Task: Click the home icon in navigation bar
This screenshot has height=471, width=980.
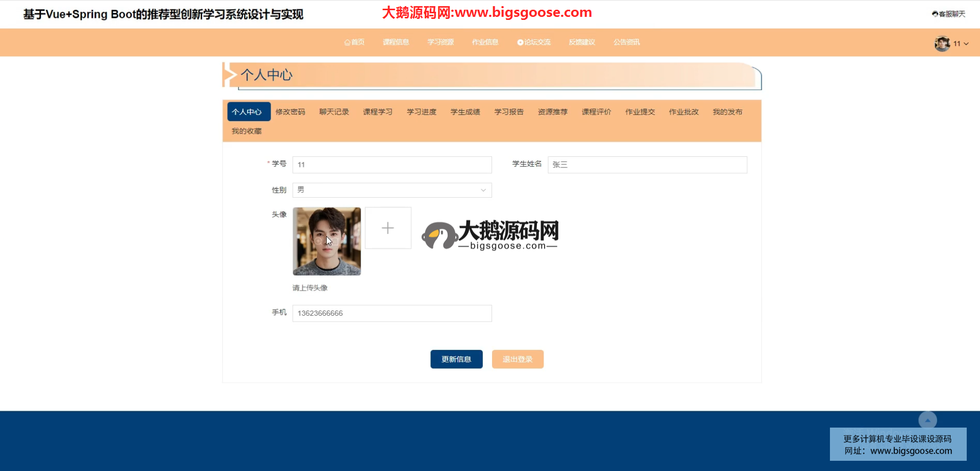Action: point(348,42)
